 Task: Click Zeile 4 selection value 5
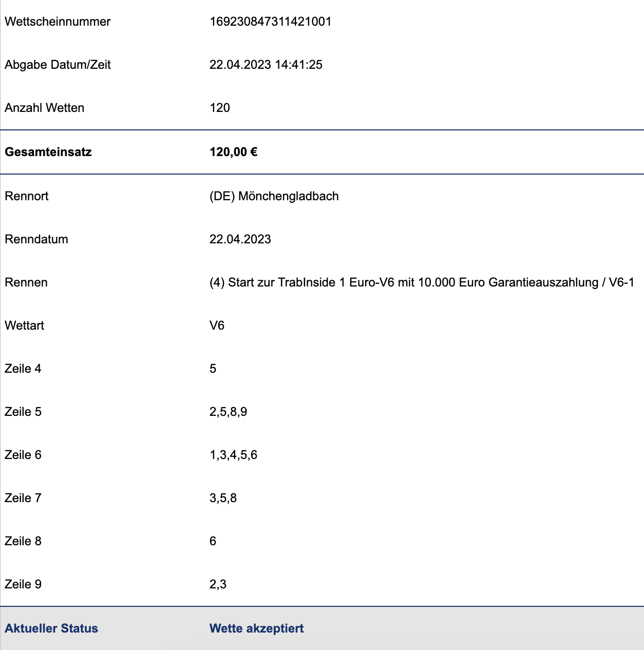213,369
